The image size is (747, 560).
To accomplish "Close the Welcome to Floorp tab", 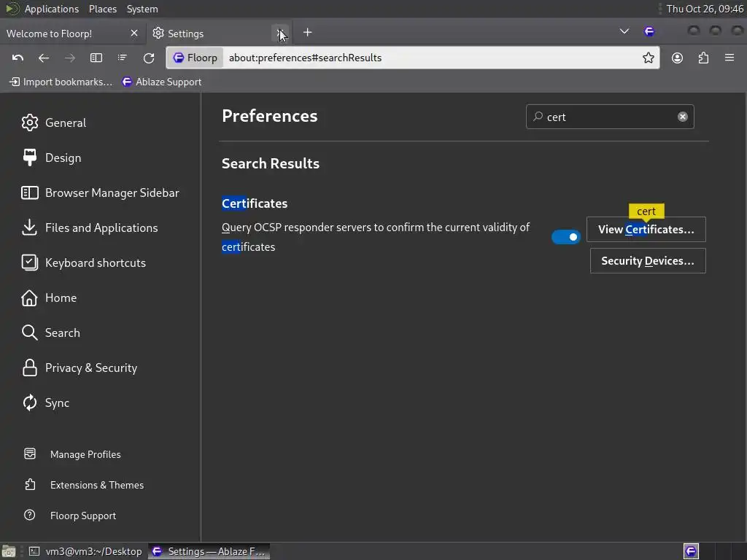I will point(134,33).
